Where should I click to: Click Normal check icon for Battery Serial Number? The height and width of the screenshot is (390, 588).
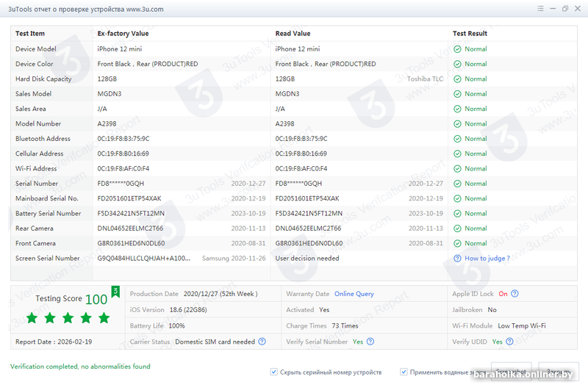pyautogui.click(x=457, y=214)
